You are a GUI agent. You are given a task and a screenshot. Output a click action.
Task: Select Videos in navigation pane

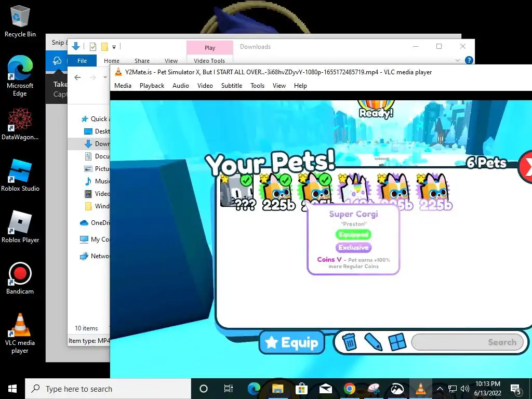[x=97, y=194]
